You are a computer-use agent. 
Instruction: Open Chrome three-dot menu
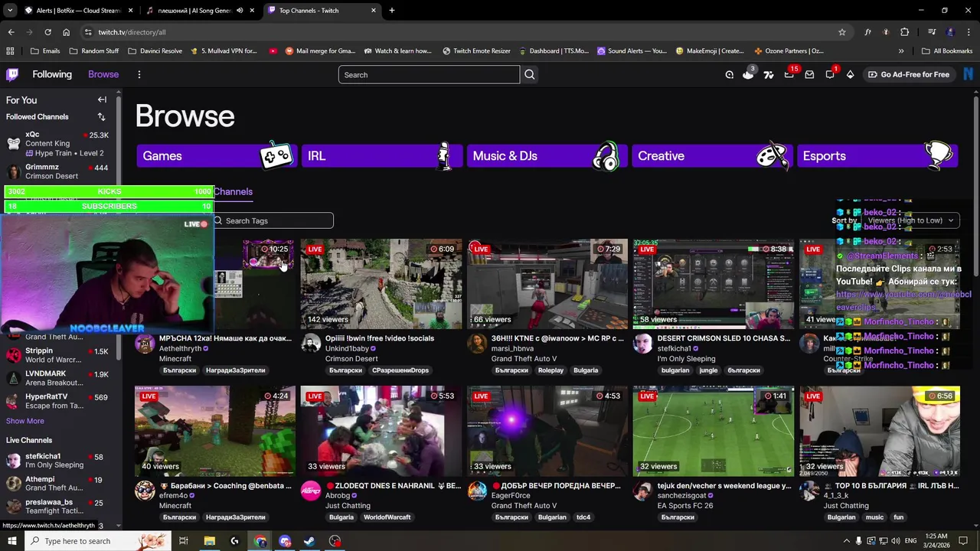tap(969, 32)
